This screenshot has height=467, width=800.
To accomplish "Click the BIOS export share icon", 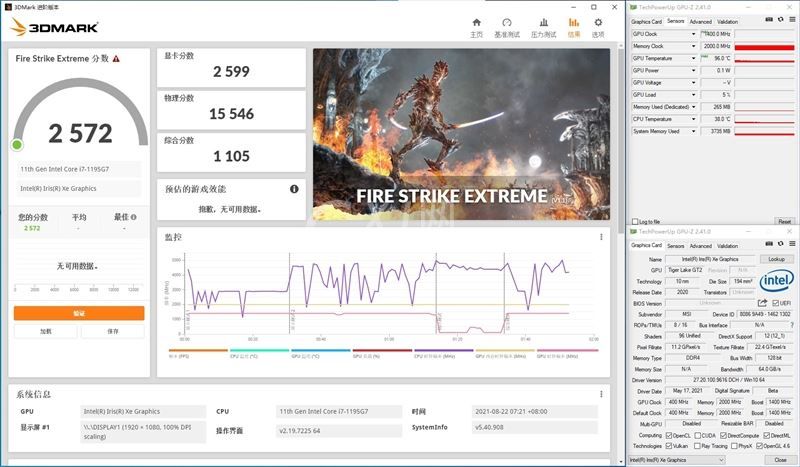I will [x=762, y=303].
